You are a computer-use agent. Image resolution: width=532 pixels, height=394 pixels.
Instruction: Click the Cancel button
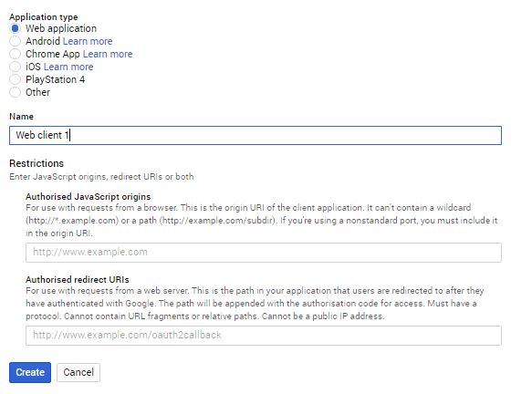pos(78,372)
